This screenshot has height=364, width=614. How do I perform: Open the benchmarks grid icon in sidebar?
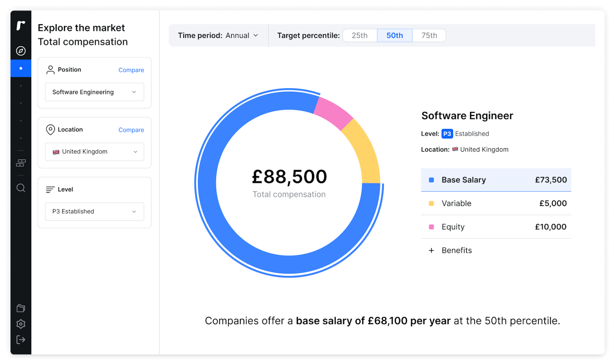(21, 163)
